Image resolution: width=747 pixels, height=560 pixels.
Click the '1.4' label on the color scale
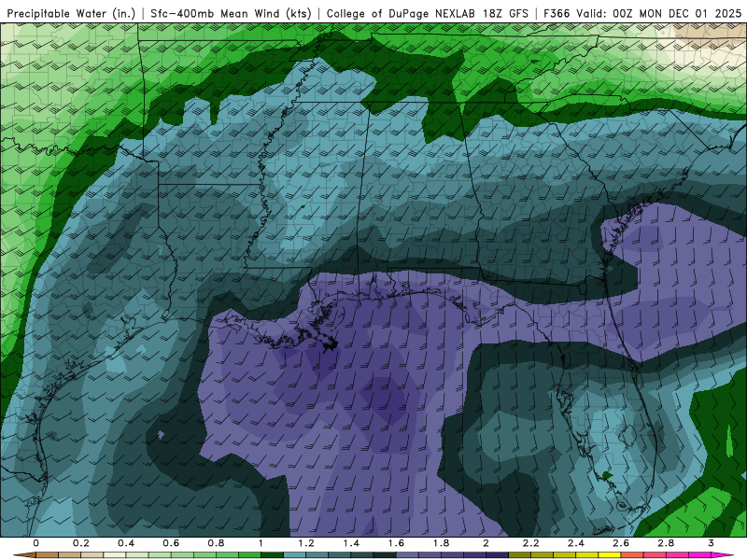[x=351, y=543]
